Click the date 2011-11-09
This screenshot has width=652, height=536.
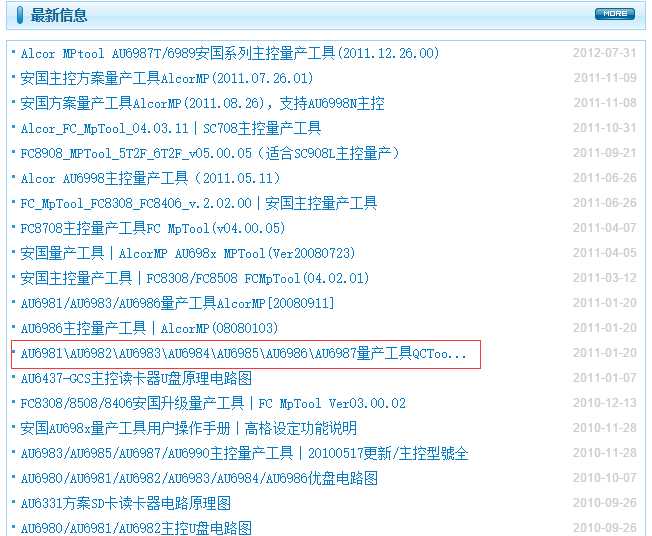click(x=605, y=78)
